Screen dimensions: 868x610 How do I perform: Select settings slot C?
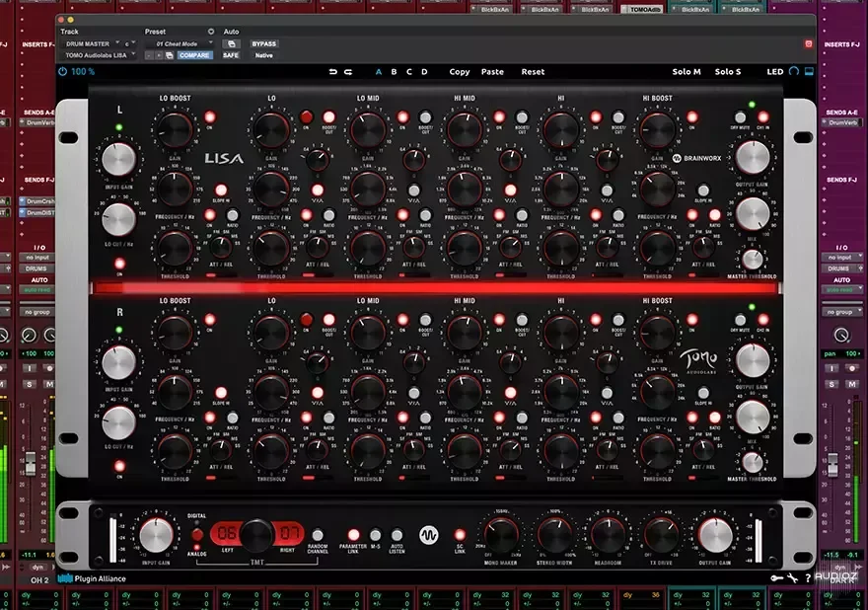click(409, 72)
